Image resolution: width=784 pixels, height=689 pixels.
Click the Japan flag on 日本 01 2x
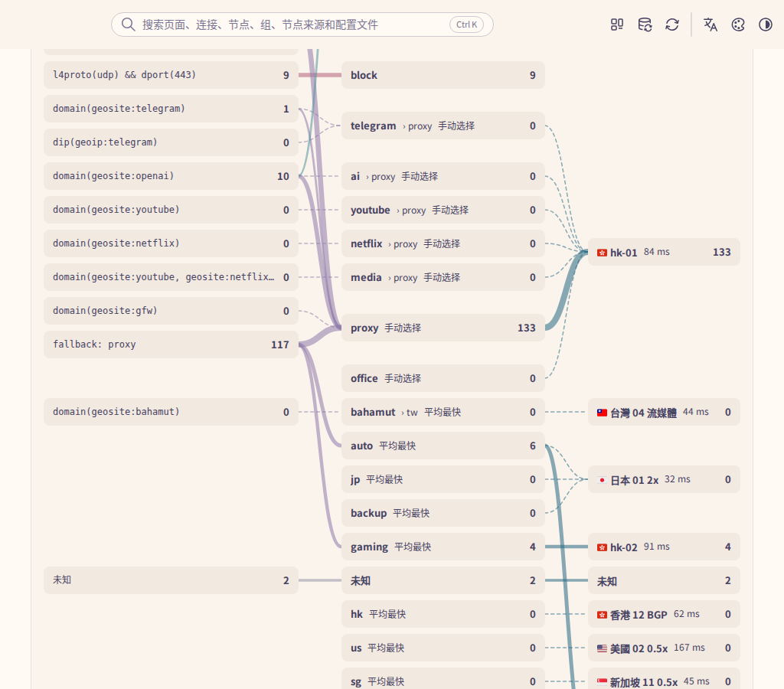click(602, 480)
